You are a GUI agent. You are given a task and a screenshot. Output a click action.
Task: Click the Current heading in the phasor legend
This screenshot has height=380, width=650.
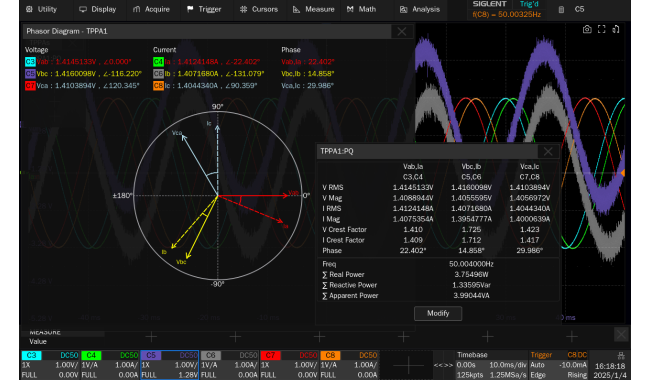(165, 50)
